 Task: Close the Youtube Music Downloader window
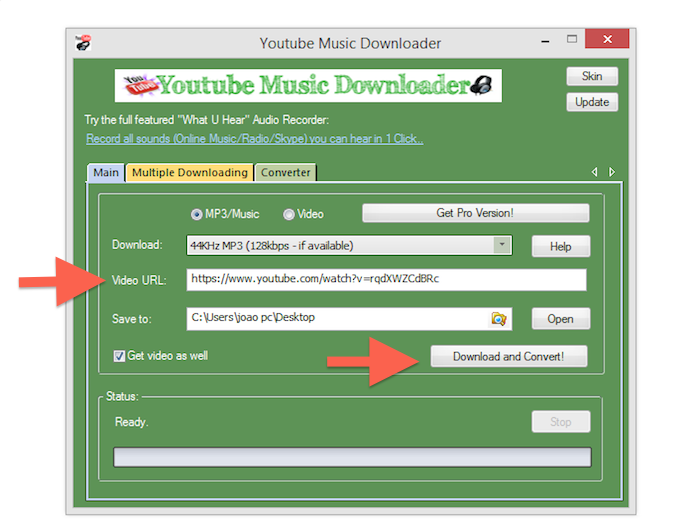click(x=607, y=39)
